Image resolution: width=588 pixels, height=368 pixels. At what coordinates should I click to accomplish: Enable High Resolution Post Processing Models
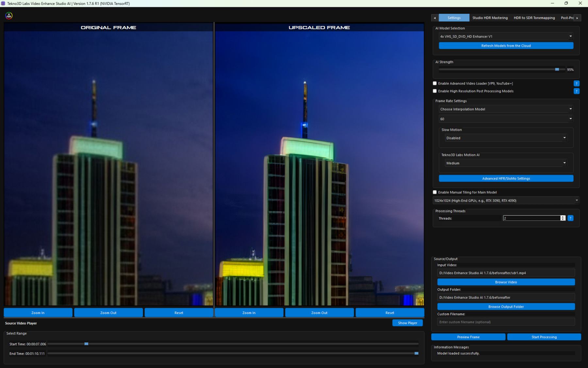435,91
